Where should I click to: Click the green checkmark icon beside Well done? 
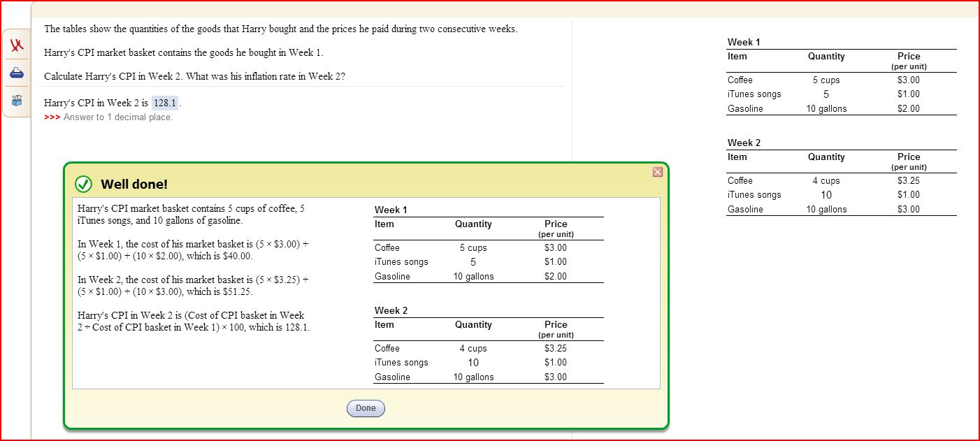[83, 184]
